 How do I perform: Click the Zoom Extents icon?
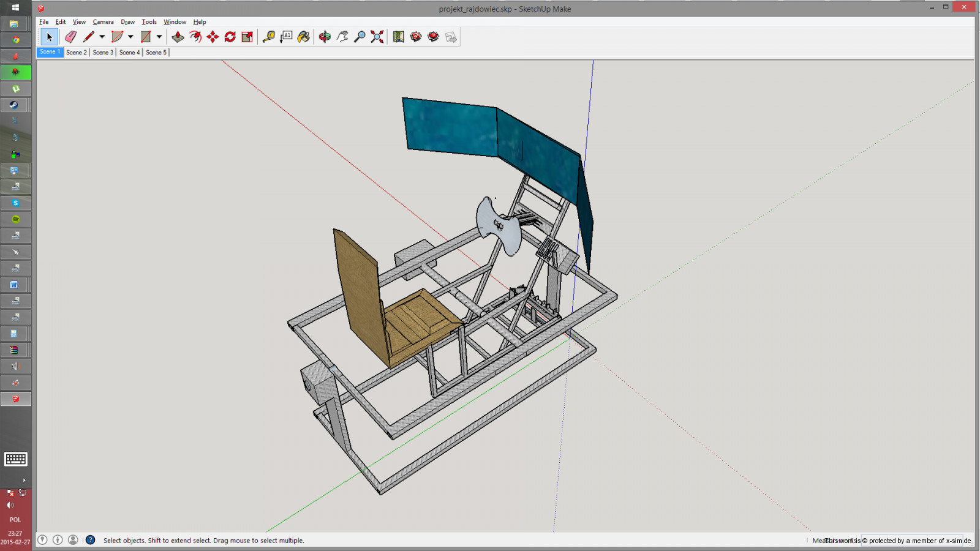tap(377, 37)
